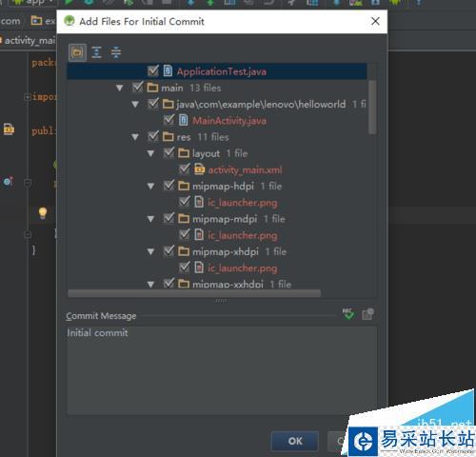
Task: Click the Expand All tree icon
Action: tap(96, 52)
